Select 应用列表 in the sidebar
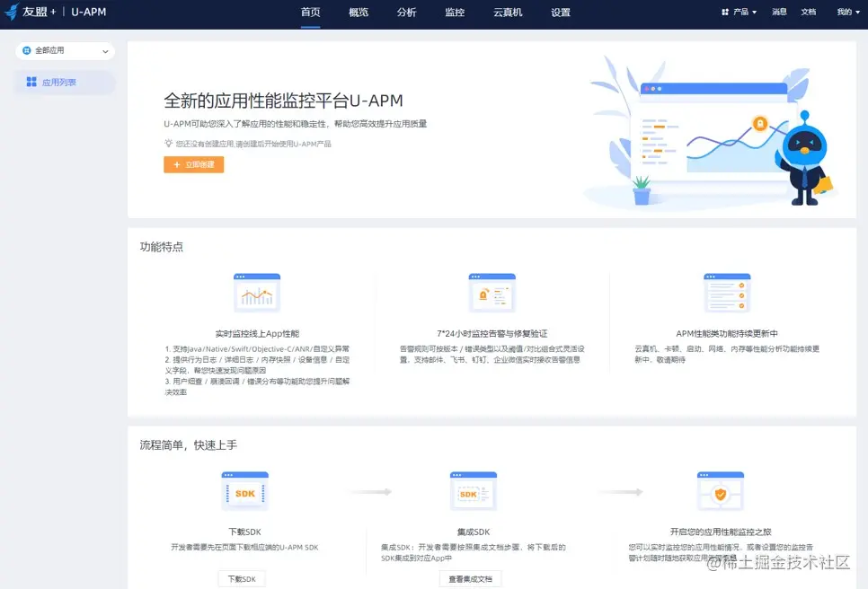 (x=65, y=83)
